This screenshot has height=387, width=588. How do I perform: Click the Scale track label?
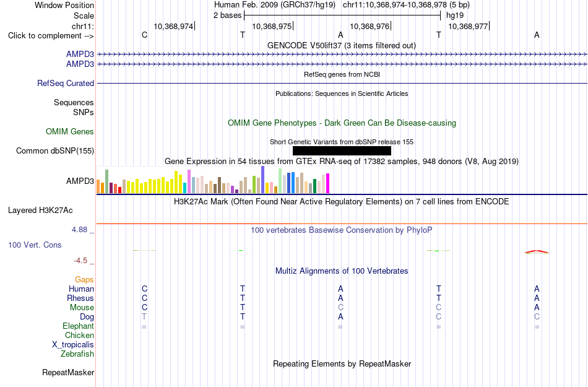pyautogui.click(x=84, y=15)
